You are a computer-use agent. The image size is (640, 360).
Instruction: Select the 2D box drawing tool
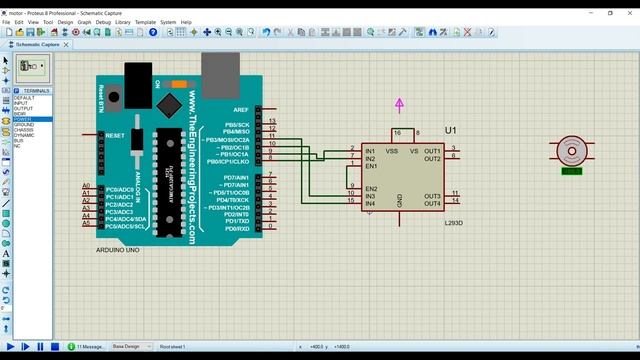6,213
